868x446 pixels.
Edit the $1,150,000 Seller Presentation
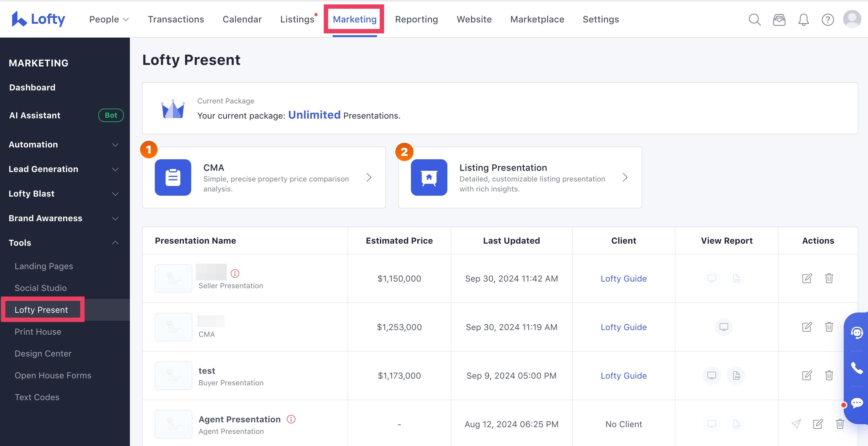click(807, 278)
